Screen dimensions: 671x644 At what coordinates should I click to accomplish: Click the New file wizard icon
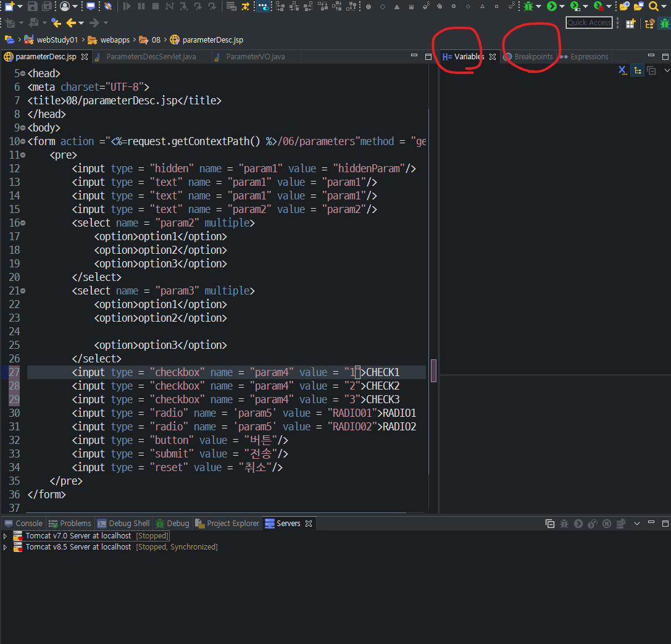[9, 6]
